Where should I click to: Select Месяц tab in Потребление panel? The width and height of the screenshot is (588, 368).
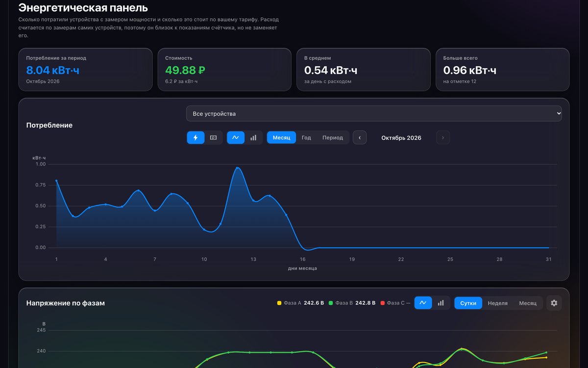tap(281, 137)
